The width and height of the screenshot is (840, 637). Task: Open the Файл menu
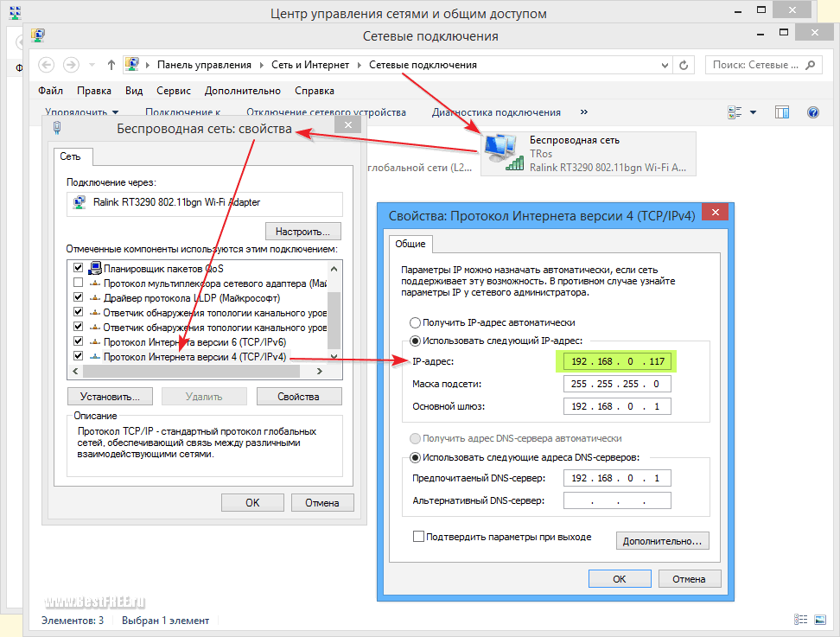[x=50, y=91]
